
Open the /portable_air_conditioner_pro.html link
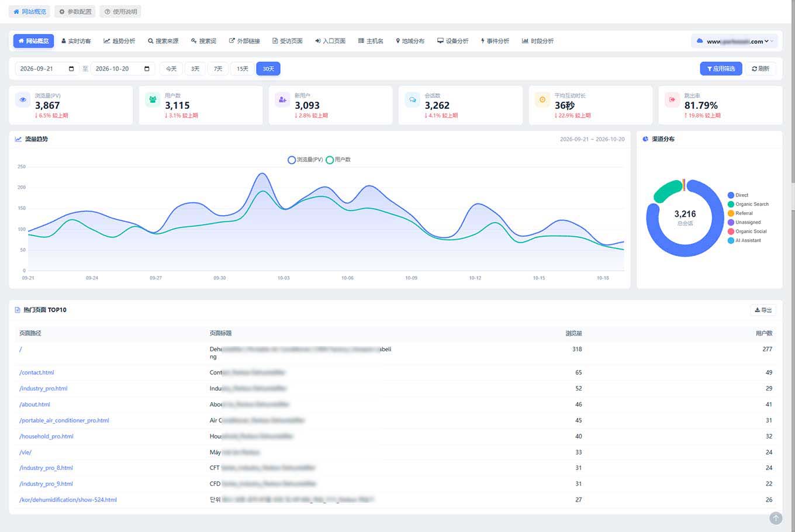point(64,420)
